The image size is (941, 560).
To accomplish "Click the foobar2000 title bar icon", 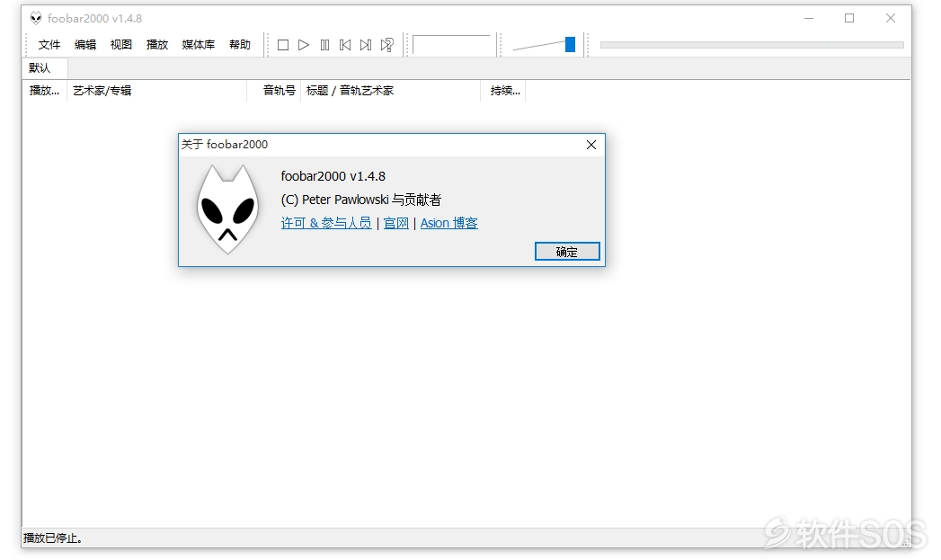I will coord(36,18).
